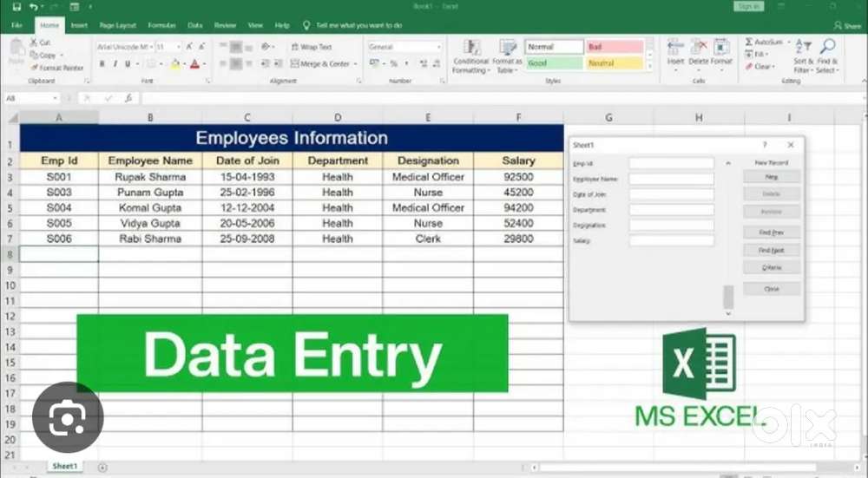Open the General number format dropdown
868x478 pixels.
pyautogui.click(x=437, y=47)
